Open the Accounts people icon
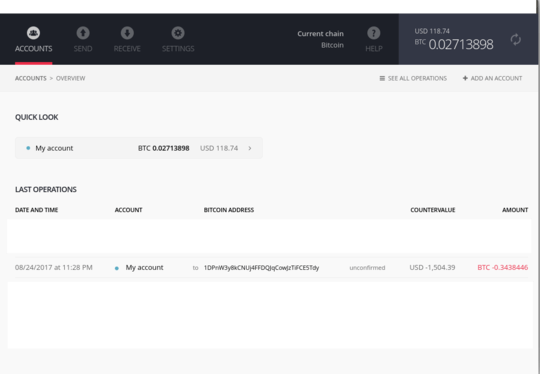540x374 pixels. [33, 33]
